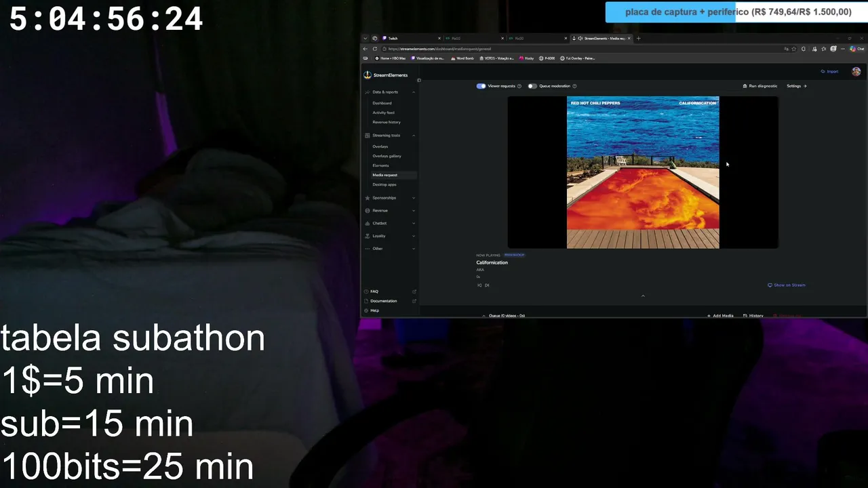Collapse the player with the chevron below it
This screenshot has height=488, width=868.
click(643, 296)
